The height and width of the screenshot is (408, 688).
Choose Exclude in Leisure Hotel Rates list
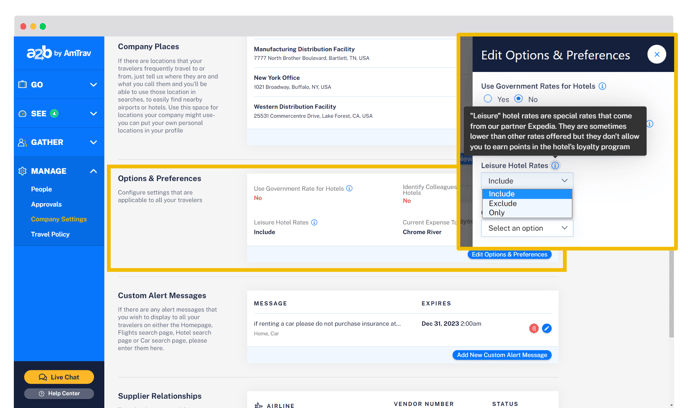point(503,203)
